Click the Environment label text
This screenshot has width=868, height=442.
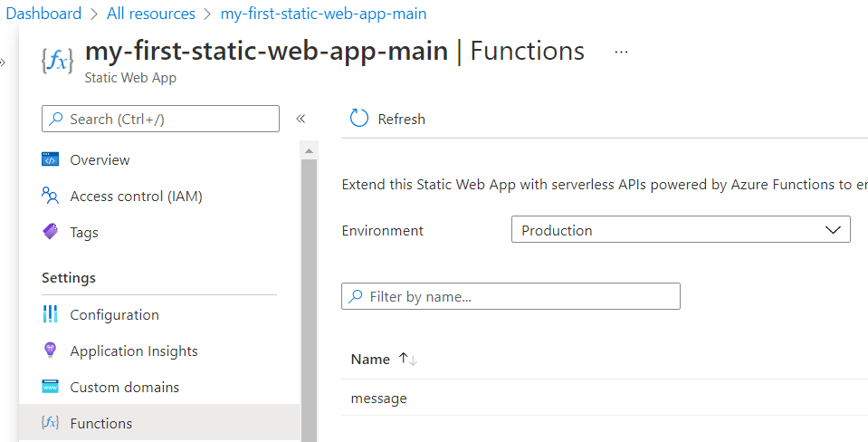tap(383, 230)
